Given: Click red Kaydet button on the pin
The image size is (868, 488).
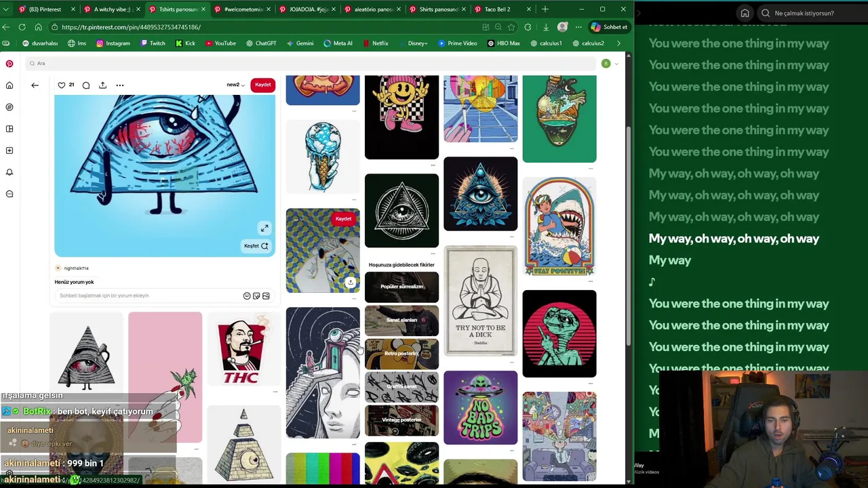Looking at the screenshot, I should coord(263,85).
